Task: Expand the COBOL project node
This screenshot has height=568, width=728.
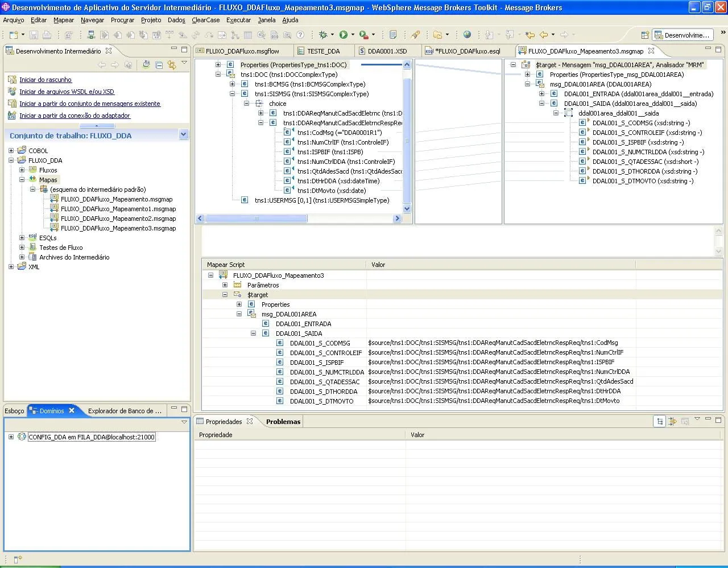Action: 11,151
